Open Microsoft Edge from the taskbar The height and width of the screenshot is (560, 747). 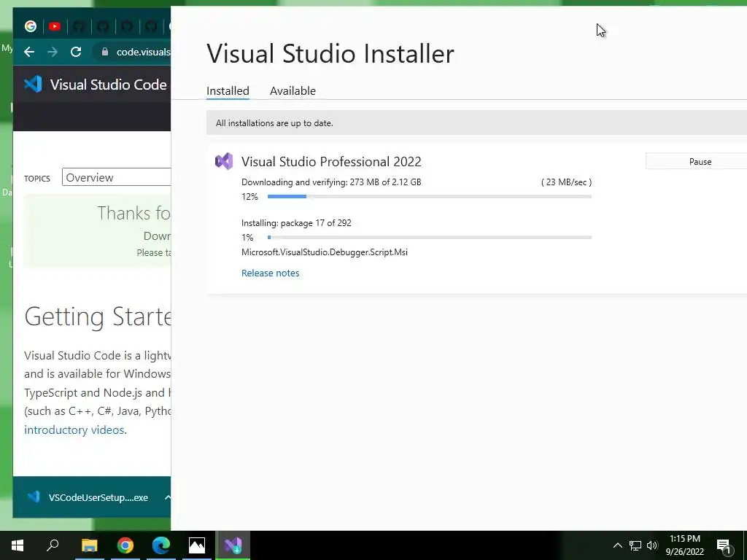pyautogui.click(x=161, y=545)
